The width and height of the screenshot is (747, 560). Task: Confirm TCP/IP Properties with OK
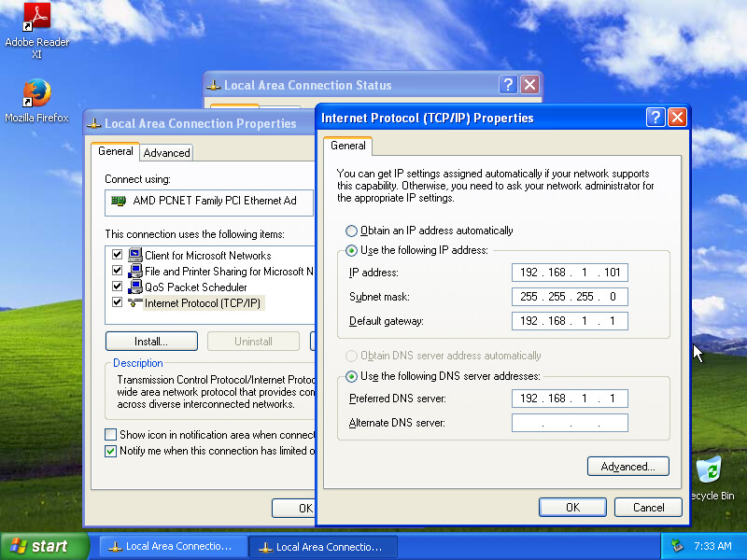tap(572, 507)
